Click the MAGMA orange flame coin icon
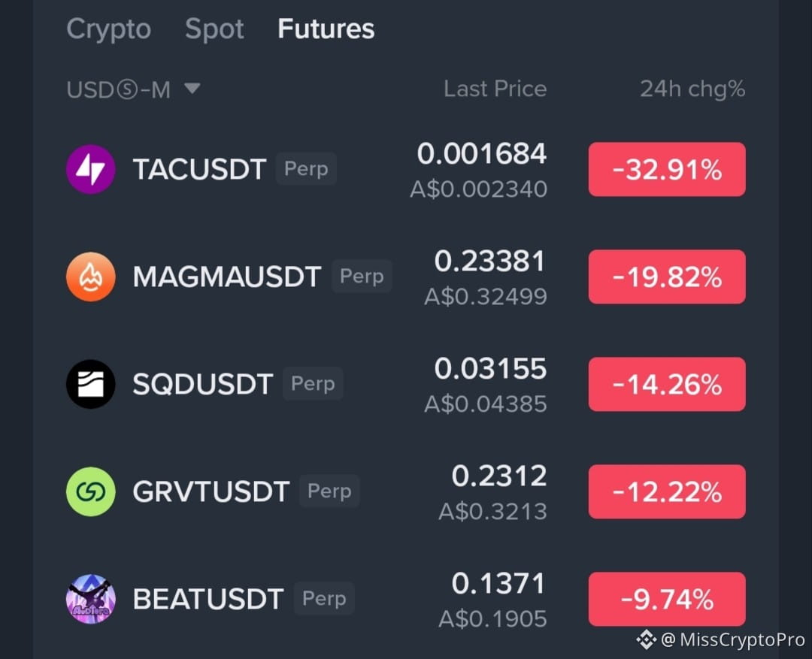 click(91, 277)
